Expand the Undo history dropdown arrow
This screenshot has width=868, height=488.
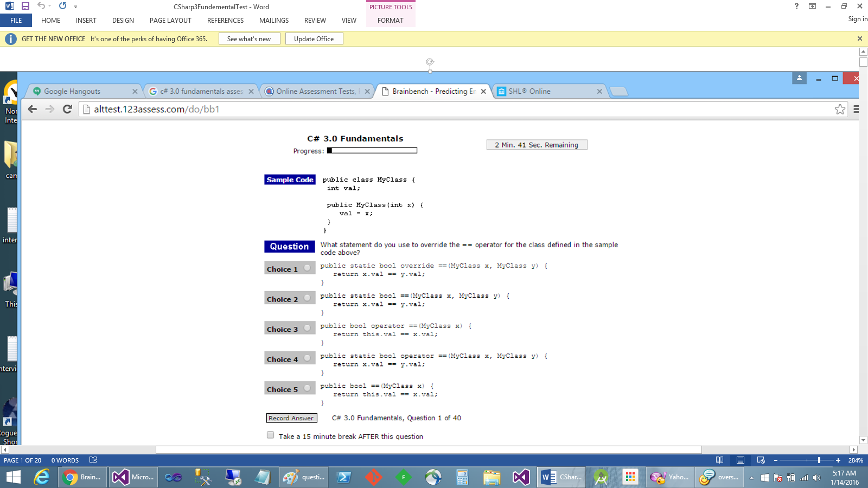click(x=49, y=6)
